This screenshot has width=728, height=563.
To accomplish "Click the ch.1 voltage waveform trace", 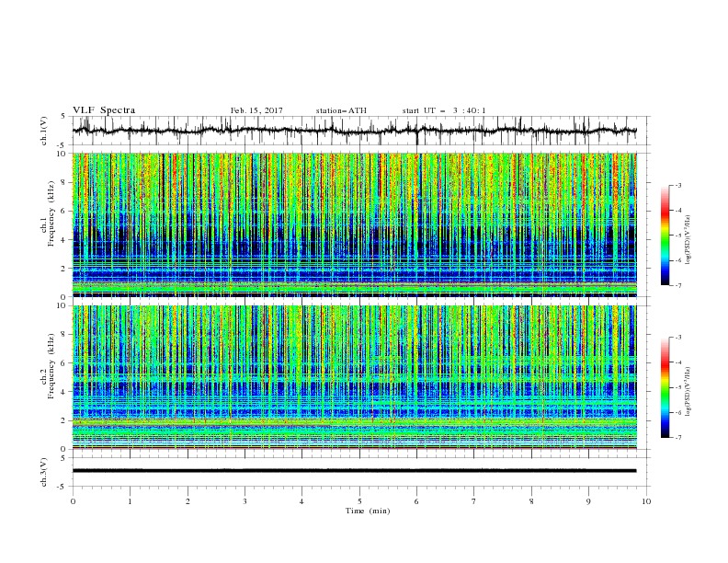I will click(354, 131).
